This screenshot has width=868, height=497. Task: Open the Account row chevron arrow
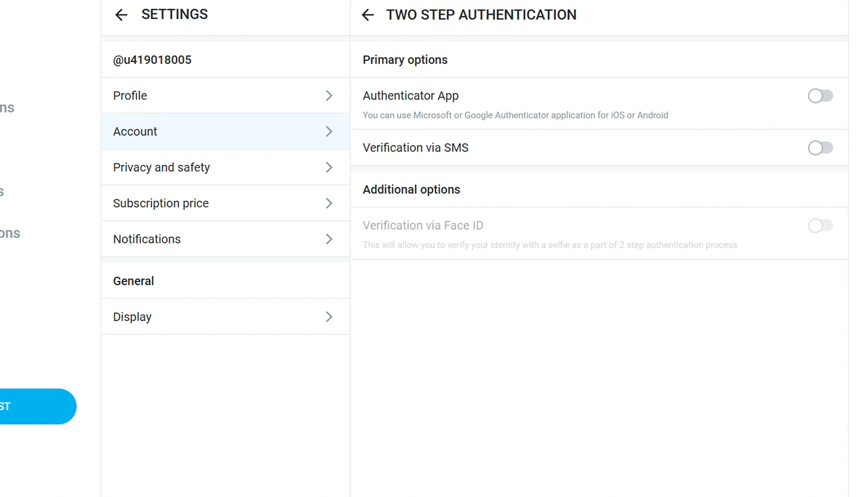(329, 131)
